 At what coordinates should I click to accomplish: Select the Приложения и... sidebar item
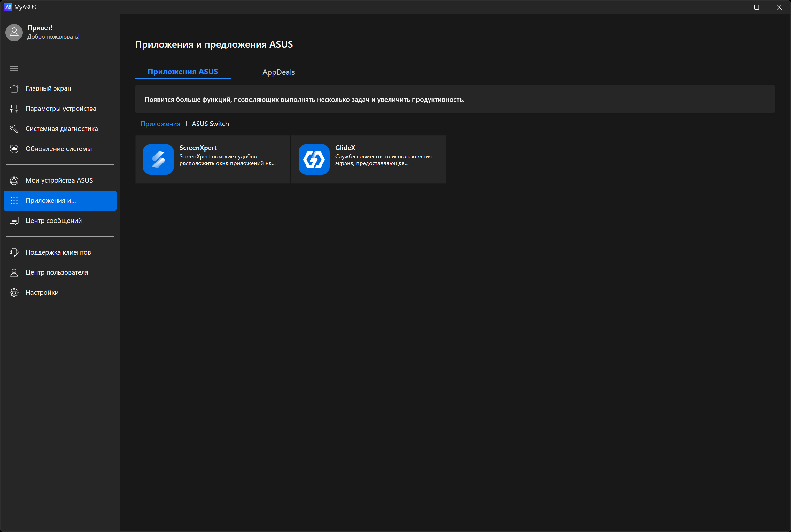pyautogui.click(x=60, y=201)
